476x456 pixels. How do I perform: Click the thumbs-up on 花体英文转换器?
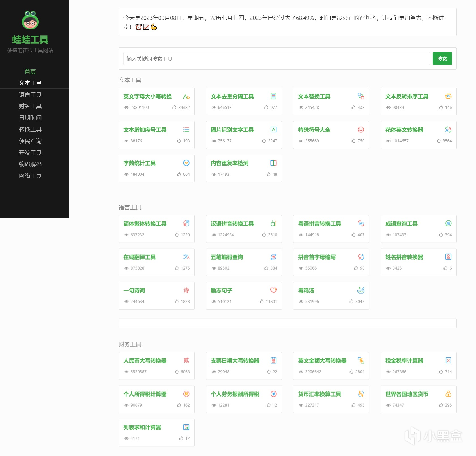coord(438,141)
